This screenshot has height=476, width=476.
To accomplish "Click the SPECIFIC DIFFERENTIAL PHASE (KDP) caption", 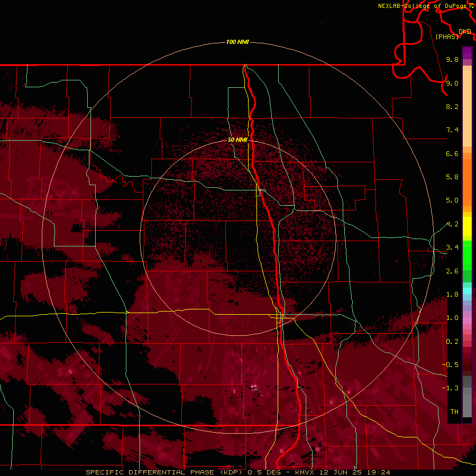I will 165,472.
